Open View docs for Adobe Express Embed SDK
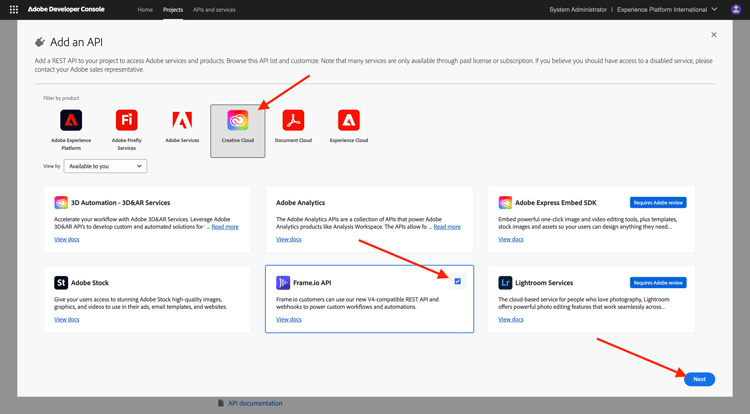Image resolution: width=750 pixels, height=414 pixels. [511, 239]
